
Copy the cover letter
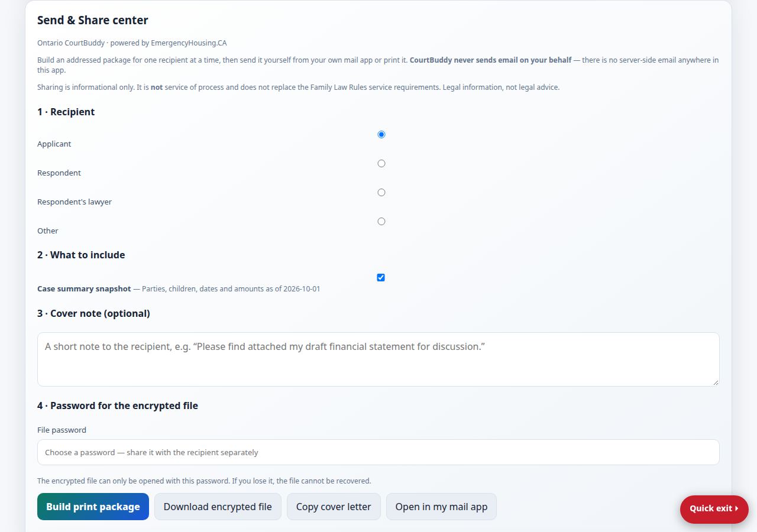334,507
